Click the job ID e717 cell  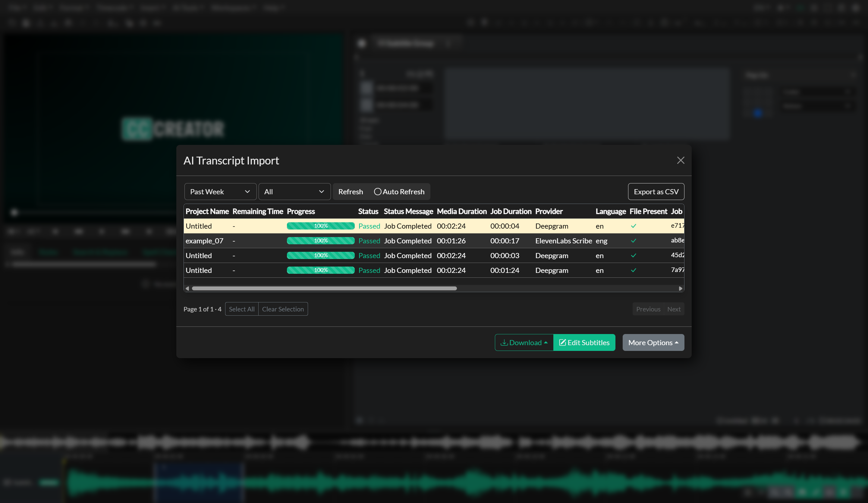[677, 226]
